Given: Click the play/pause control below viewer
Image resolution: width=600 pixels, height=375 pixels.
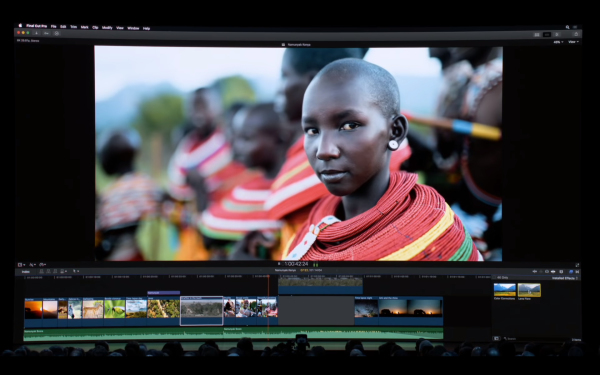Looking at the screenshot, I should (279, 264).
